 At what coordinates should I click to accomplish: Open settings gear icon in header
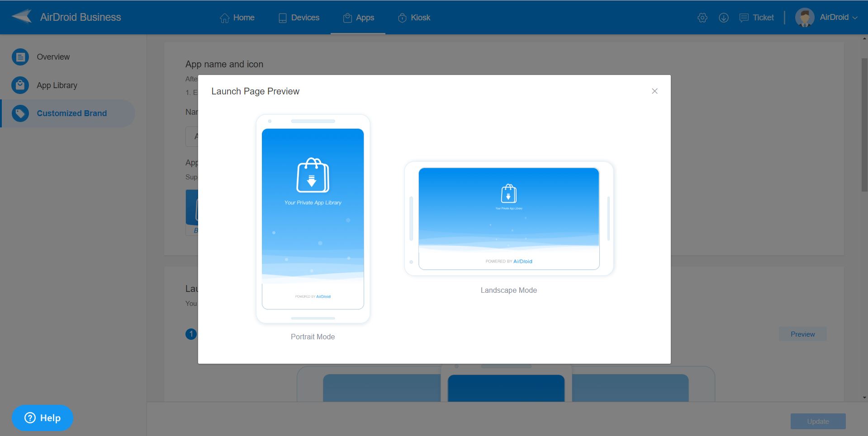click(x=702, y=18)
